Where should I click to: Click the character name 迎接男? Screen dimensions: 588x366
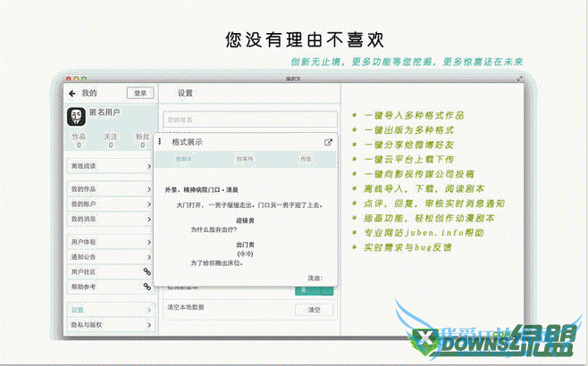[x=245, y=220]
